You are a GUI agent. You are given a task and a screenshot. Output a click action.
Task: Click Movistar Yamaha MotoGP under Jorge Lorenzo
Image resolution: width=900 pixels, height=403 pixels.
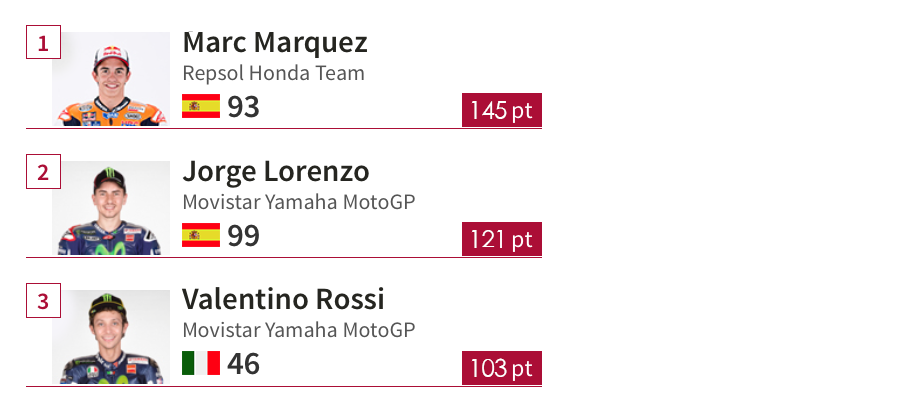pyautogui.click(x=298, y=202)
